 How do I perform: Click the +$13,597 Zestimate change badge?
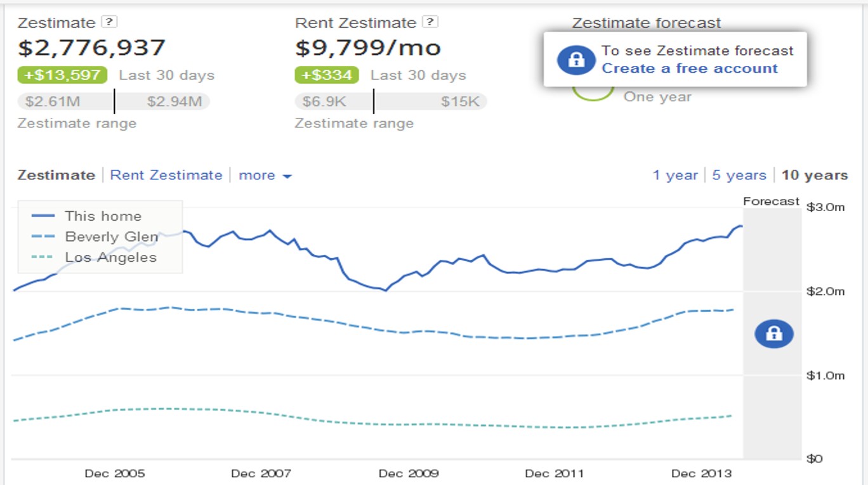62,75
